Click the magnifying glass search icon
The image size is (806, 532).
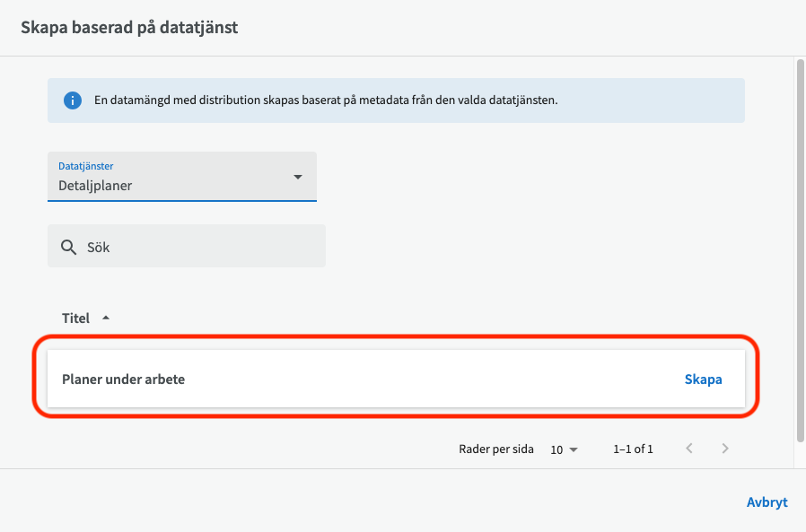(68, 247)
